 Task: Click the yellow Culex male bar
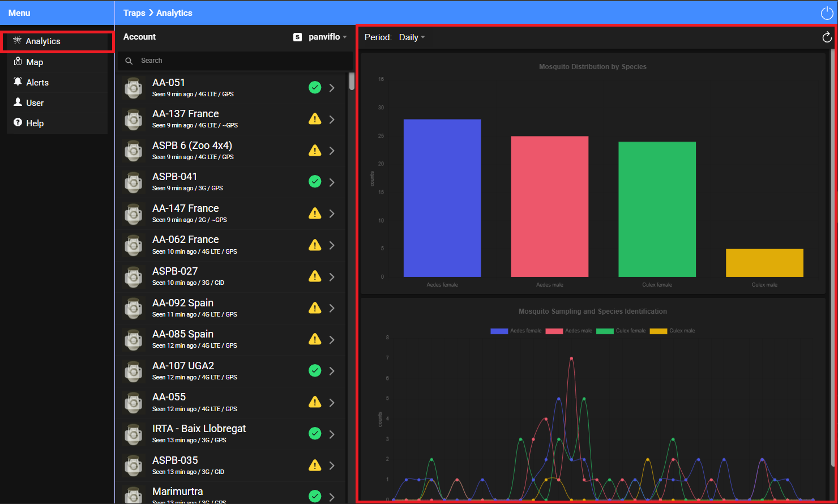764,263
